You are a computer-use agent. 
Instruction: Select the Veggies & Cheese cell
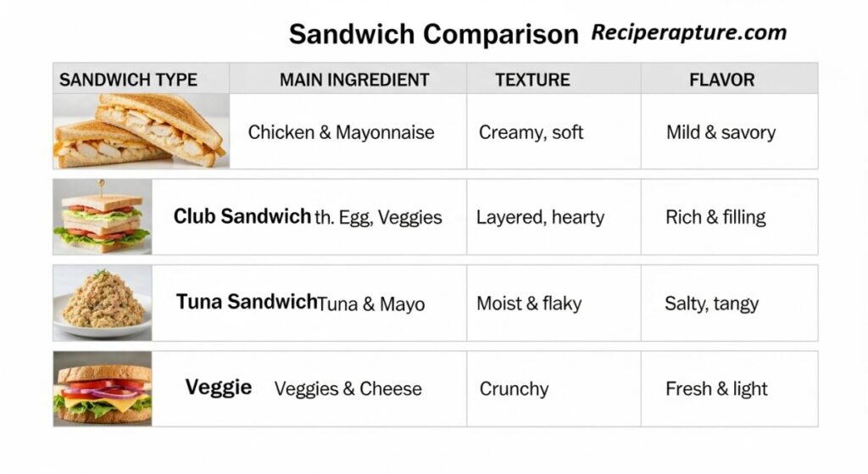348,389
